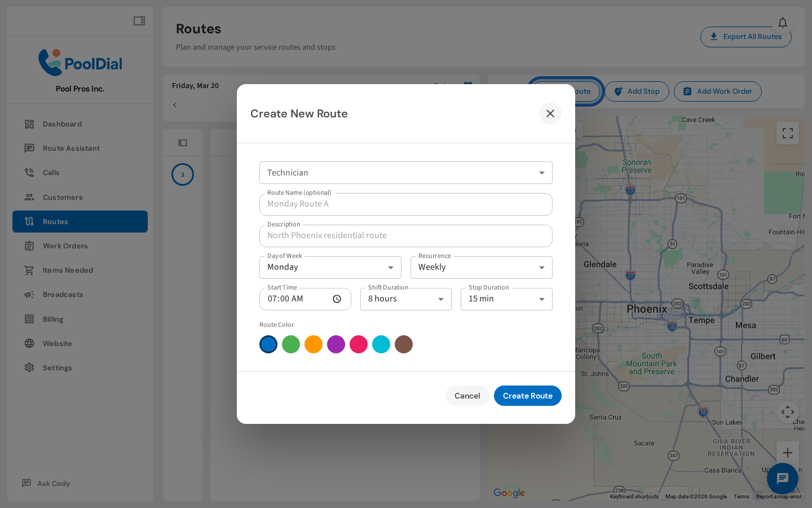The width and height of the screenshot is (812, 508).
Task: Select the Calls sidebar icon
Action: pyautogui.click(x=29, y=172)
